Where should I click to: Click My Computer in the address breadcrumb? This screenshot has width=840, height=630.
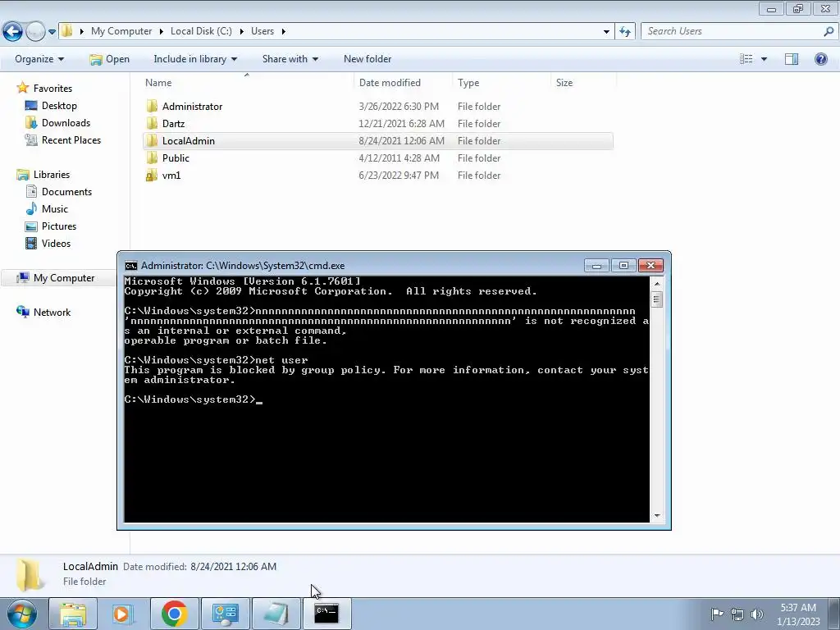(121, 31)
